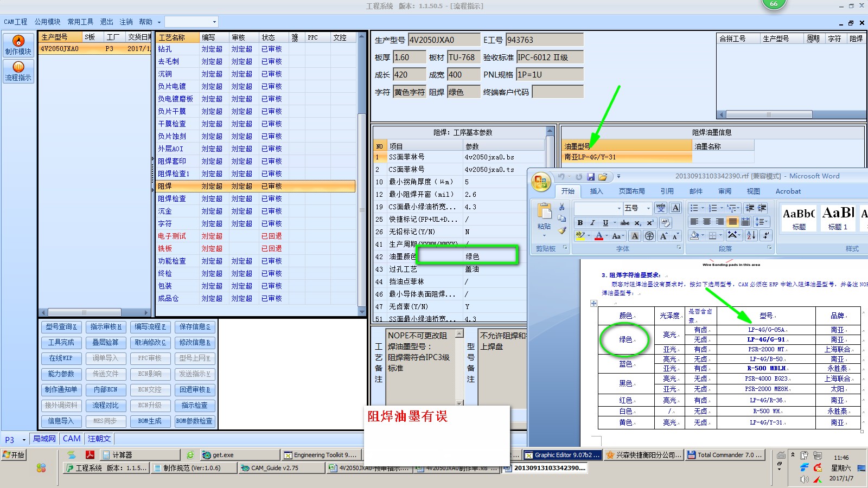Image resolution: width=868 pixels, height=488 pixels.
Task: Open the font size 五号 dropdown
Action: click(648, 208)
